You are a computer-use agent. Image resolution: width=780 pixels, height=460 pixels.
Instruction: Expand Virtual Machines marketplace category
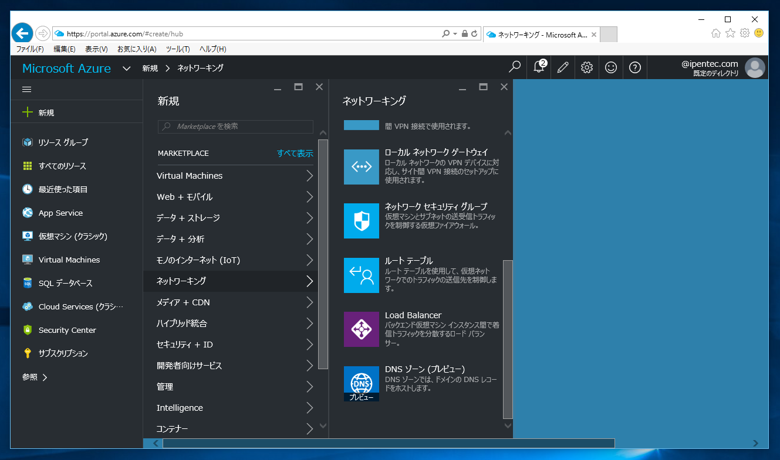pos(235,176)
